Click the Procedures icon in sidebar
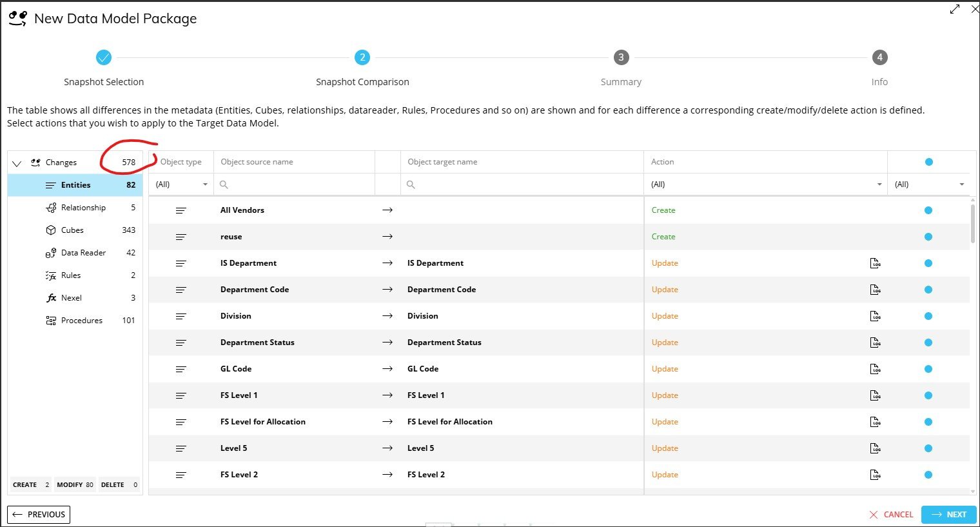Viewport: 980px width, 527px height. [x=51, y=321]
